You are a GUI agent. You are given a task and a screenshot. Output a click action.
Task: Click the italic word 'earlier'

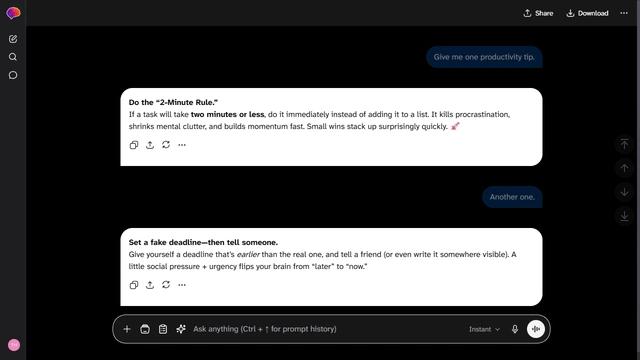pos(248,255)
